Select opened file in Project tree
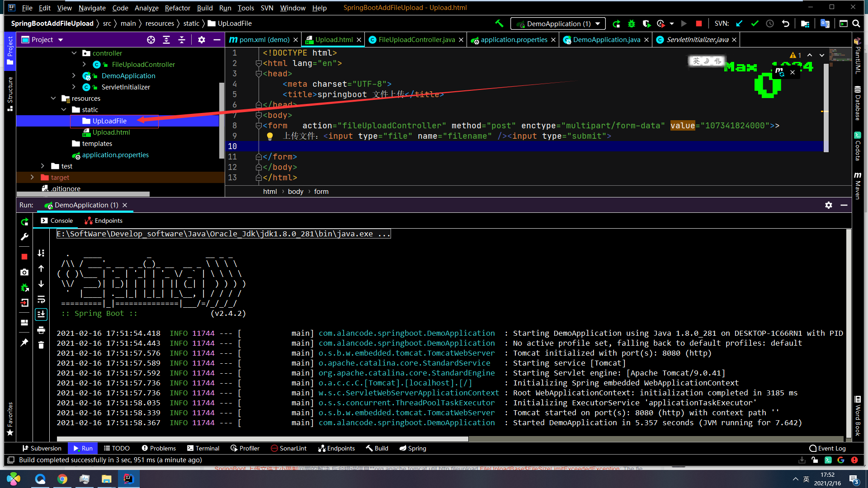Viewport: 868px width, 488px height. pos(151,40)
